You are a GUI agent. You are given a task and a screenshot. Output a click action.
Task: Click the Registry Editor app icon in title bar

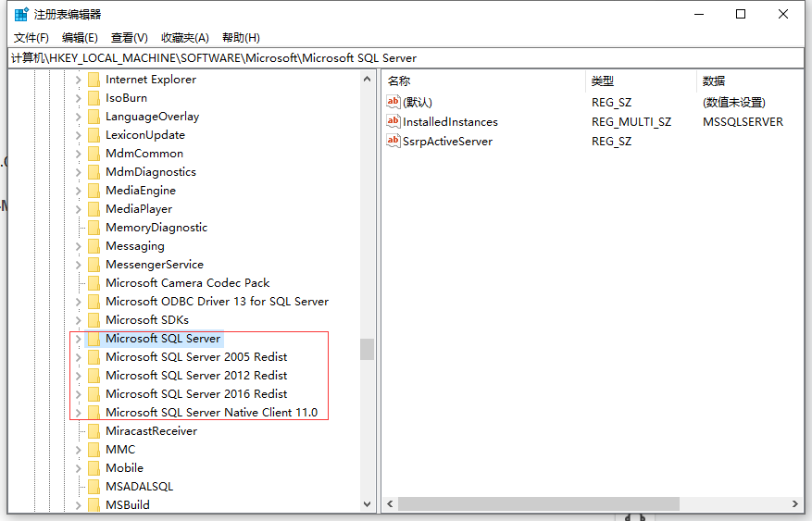pyautogui.click(x=21, y=15)
